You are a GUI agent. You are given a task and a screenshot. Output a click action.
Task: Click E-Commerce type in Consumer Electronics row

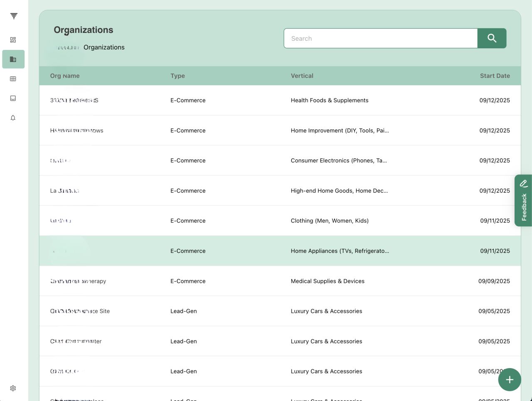188,161
